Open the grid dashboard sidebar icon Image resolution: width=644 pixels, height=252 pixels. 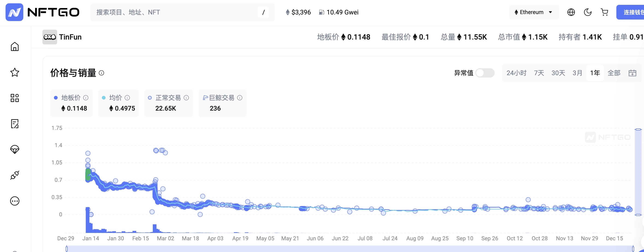[x=15, y=98]
